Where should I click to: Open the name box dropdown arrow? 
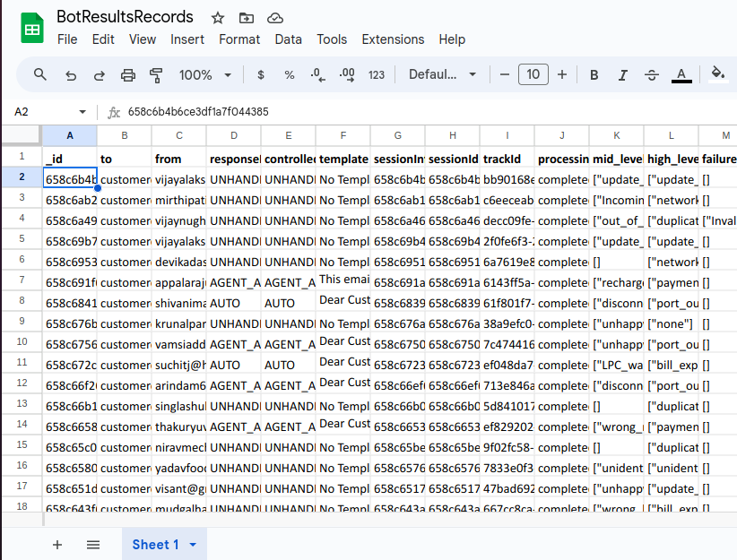[x=82, y=112]
